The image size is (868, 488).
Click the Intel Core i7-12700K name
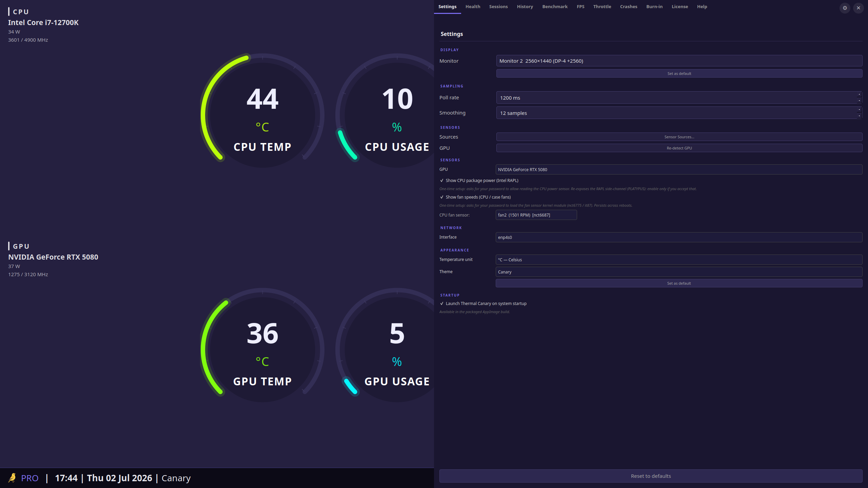[x=43, y=23]
